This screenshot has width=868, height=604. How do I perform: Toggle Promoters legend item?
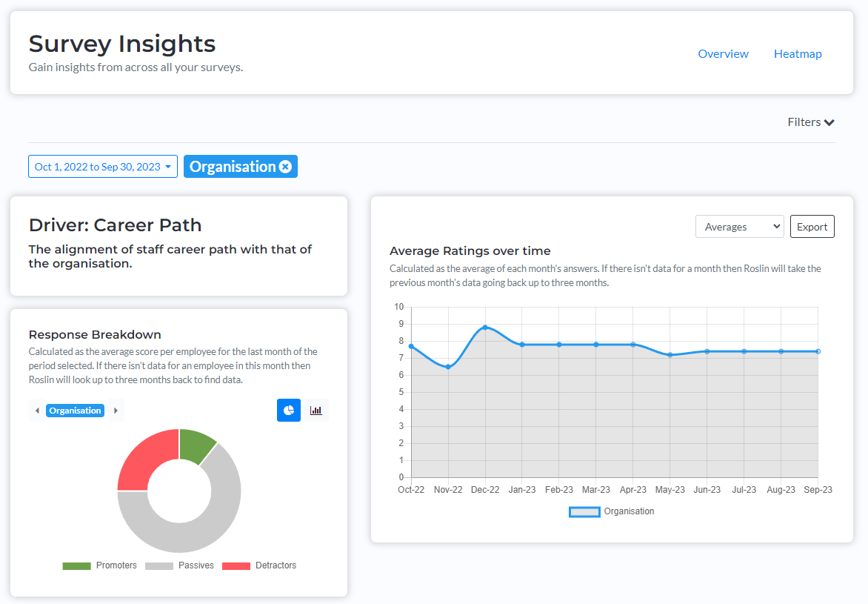click(100, 565)
